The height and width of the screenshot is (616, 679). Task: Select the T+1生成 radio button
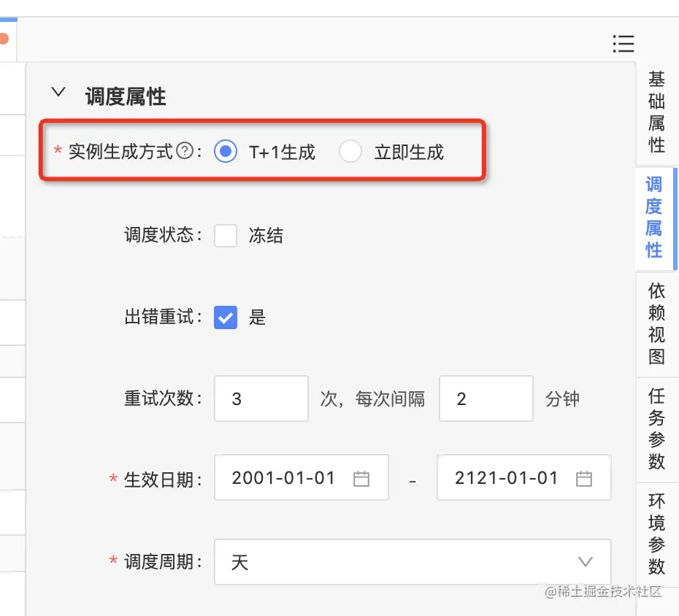tap(226, 151)
